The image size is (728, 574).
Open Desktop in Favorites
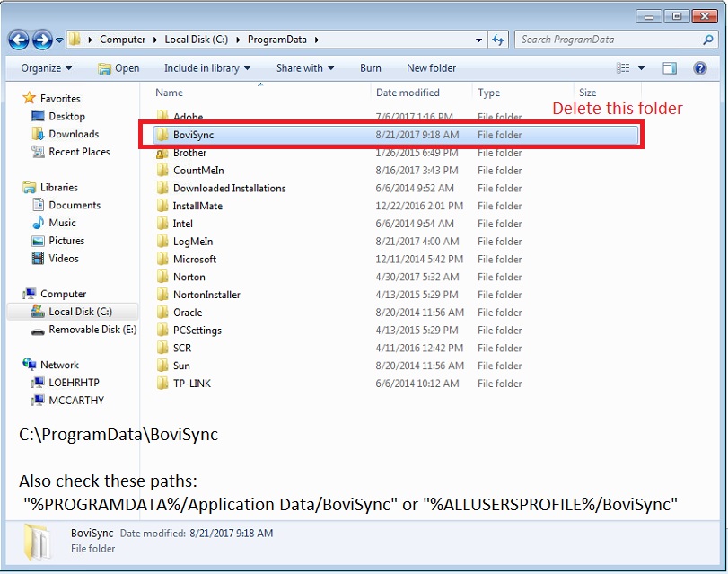point(66,116)
